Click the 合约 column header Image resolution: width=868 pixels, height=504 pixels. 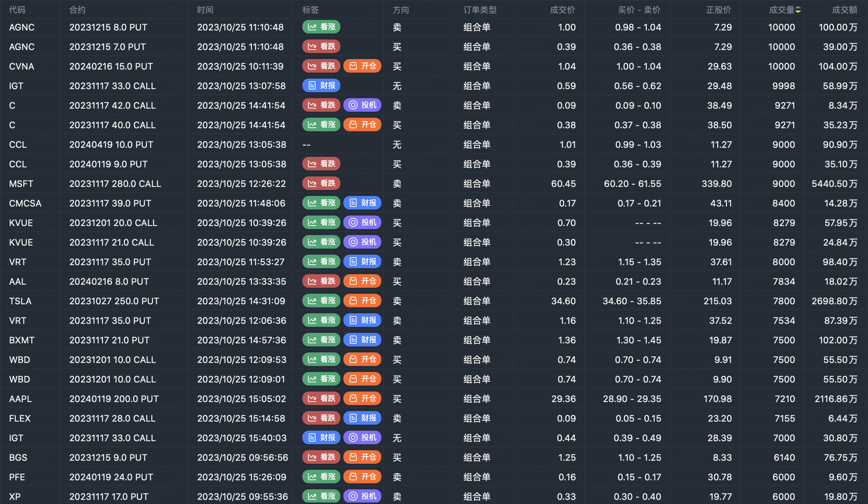[77, 10]
